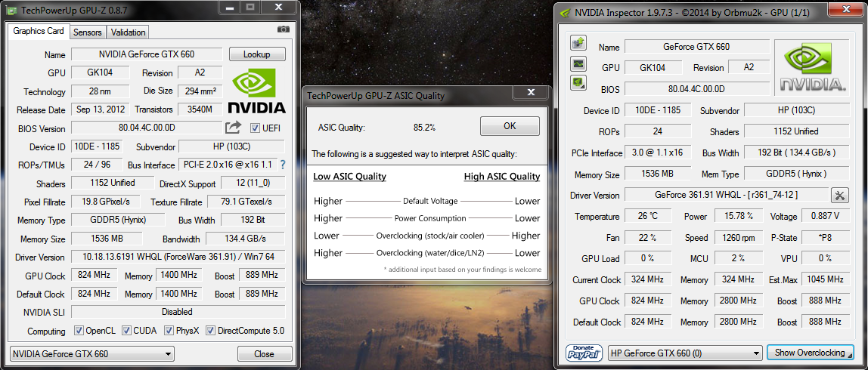Switch to the Validation tab

coord(128,32)
